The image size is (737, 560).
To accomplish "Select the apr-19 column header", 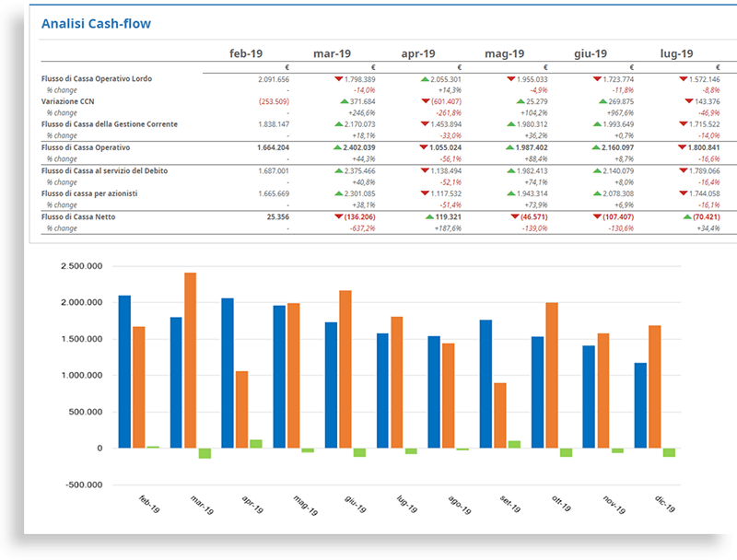I will (x=418, y=53).
